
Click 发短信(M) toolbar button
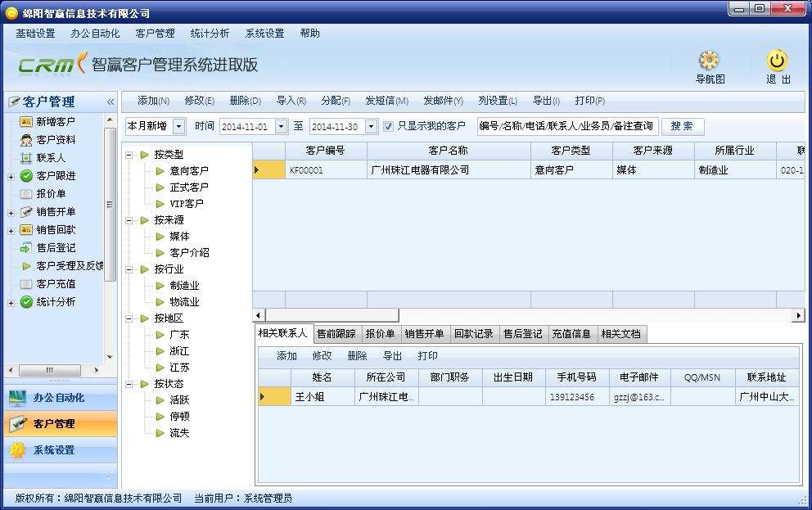pos(387,101)
